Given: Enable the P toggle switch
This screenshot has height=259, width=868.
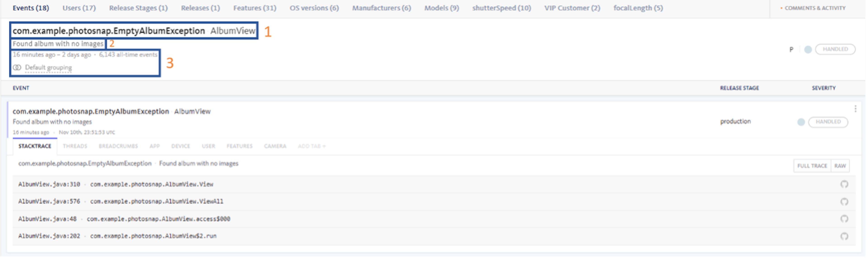Looking at the screenshot, I should point(808,49).
